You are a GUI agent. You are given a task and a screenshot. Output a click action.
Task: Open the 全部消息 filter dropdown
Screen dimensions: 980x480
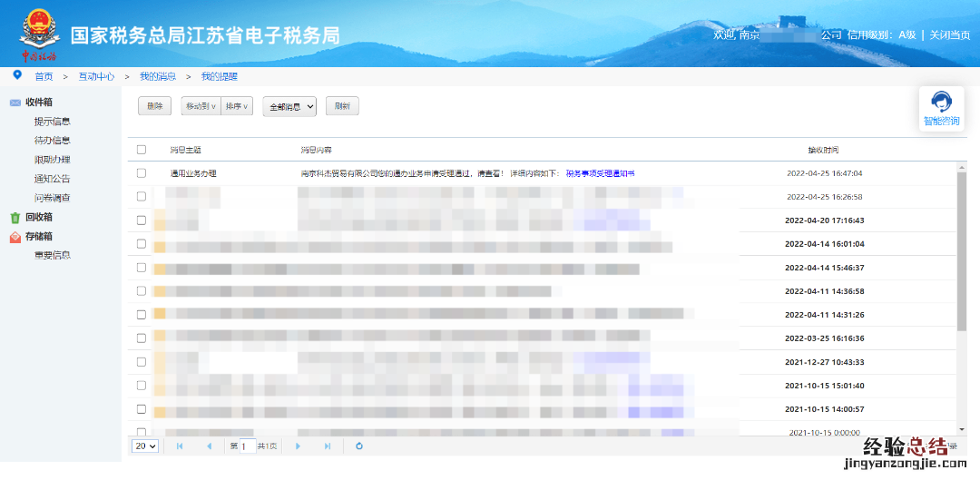289,107
